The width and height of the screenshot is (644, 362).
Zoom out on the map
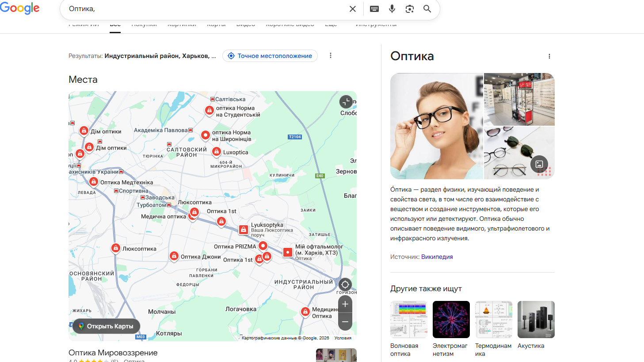[x=345, y=322]
